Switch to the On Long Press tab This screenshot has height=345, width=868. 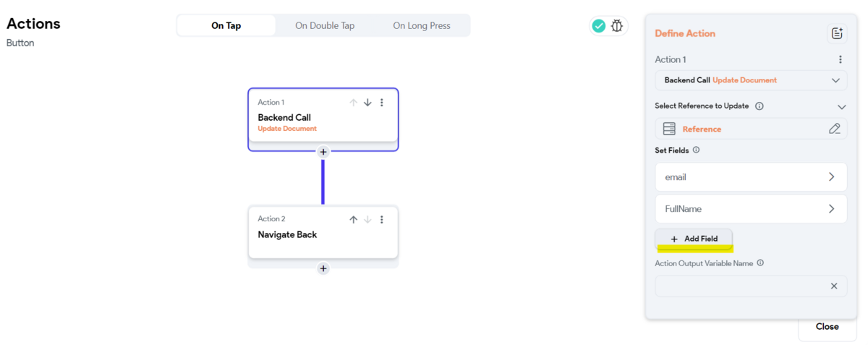point(422,26)
